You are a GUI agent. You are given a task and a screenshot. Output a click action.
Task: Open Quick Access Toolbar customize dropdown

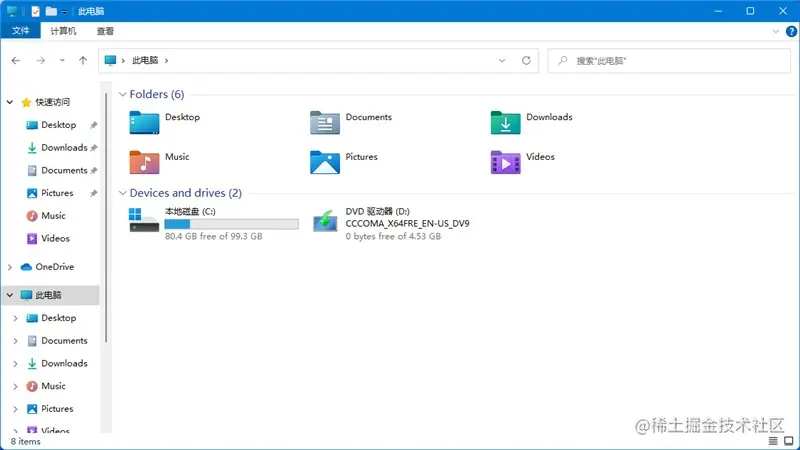point(65,12)
